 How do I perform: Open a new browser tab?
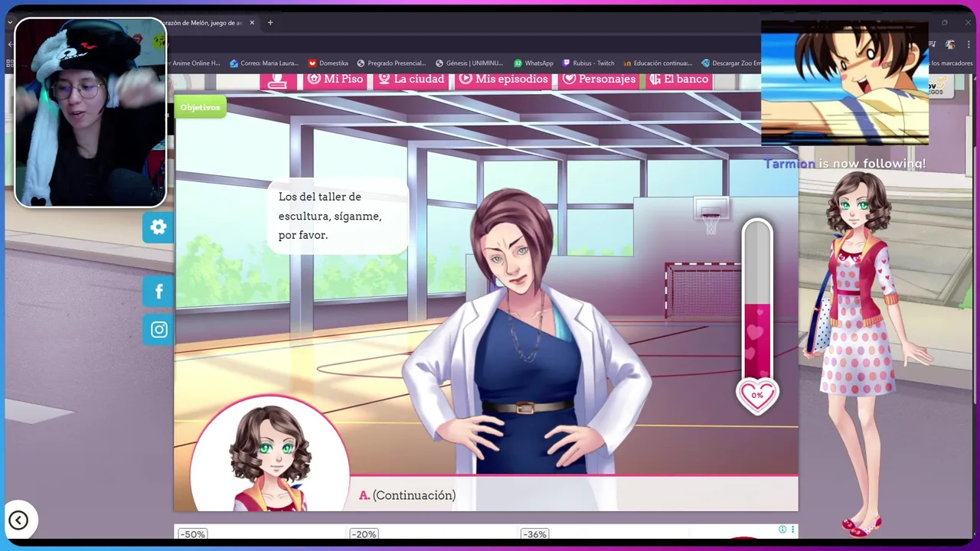tap(270, 23)
